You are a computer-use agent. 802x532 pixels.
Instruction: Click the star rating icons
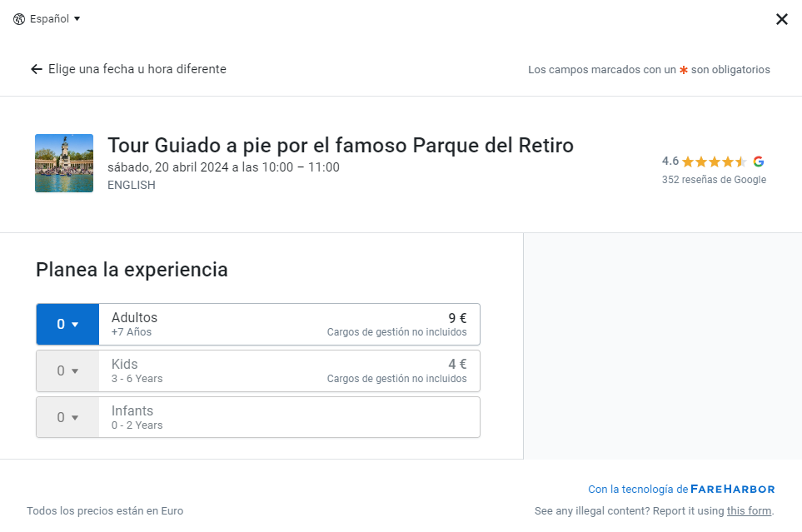tap(714, 162)
